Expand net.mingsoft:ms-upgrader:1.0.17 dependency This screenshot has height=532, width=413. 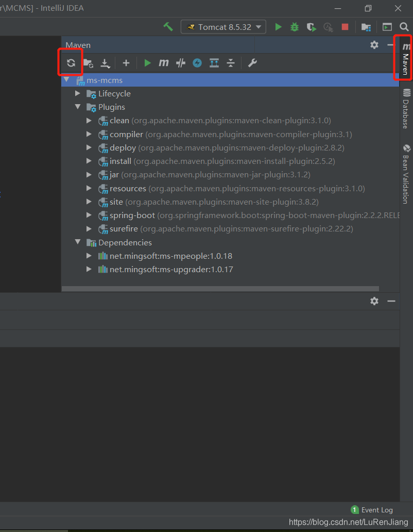[89, 270]
